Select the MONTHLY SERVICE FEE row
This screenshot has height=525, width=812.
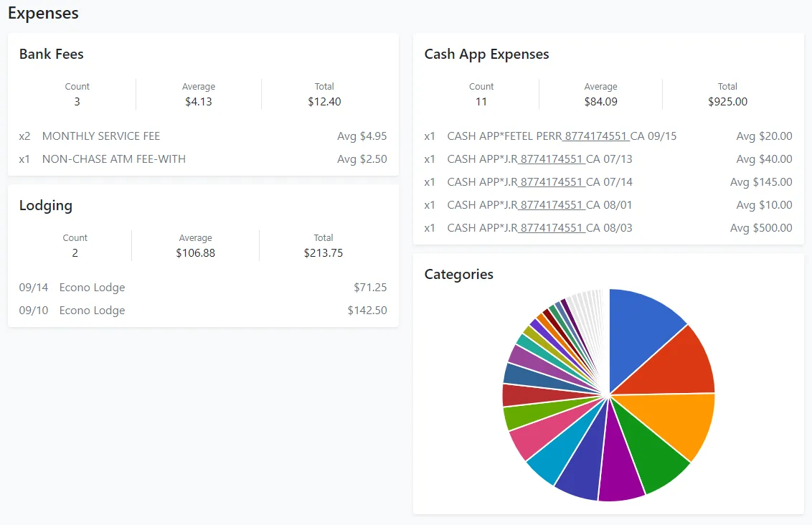point(101,136)
